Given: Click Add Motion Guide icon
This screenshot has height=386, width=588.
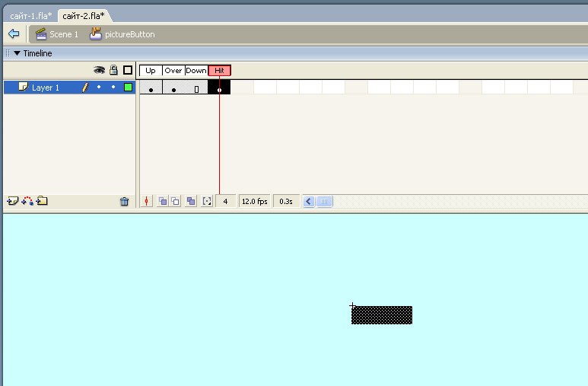Looking at the screenshot, I should (x=27, y=201).
